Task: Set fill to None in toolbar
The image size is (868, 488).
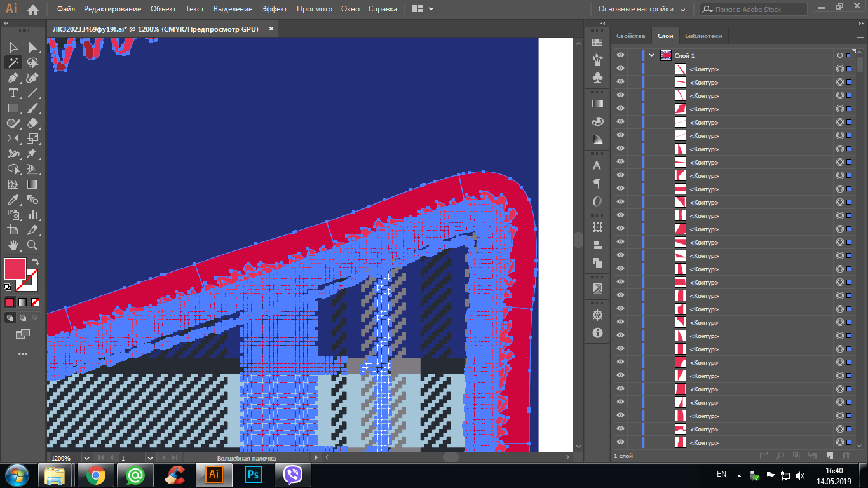Action: (36, 302)
